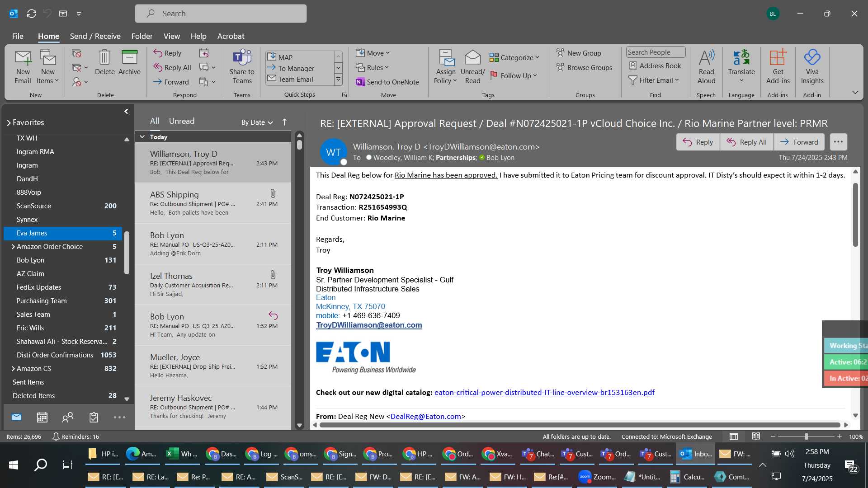Open Viva Insights add-in

coord(812,67)
